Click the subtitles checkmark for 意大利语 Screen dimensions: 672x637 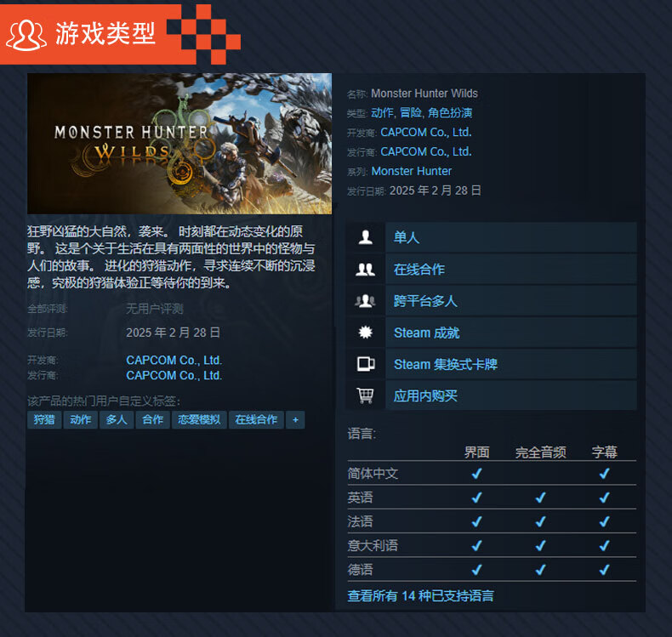coord(604,545)
